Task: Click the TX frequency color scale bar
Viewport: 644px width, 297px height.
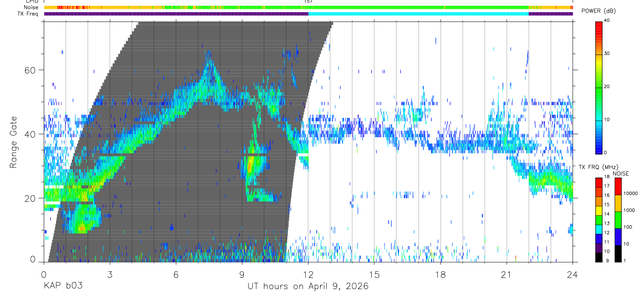Action: 599,220
